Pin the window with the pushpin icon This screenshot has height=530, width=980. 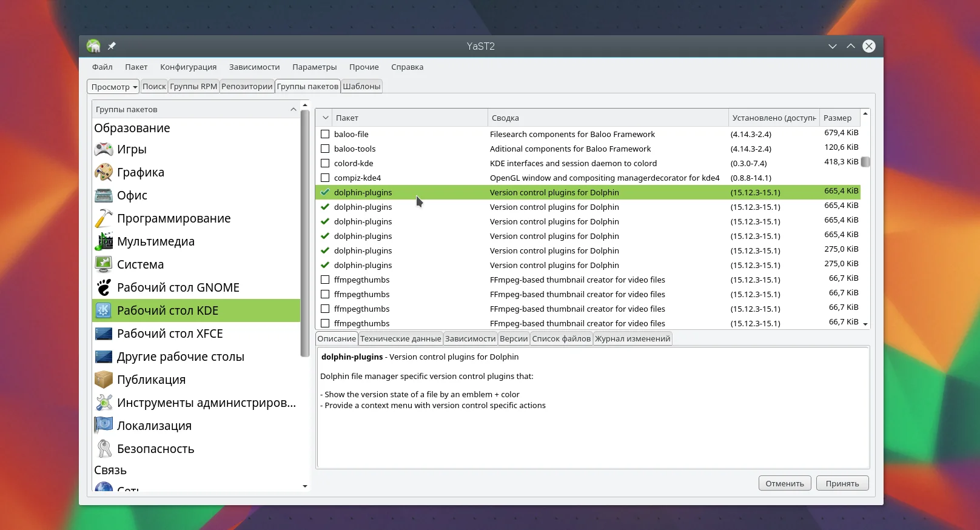click(x=112, y=46)
